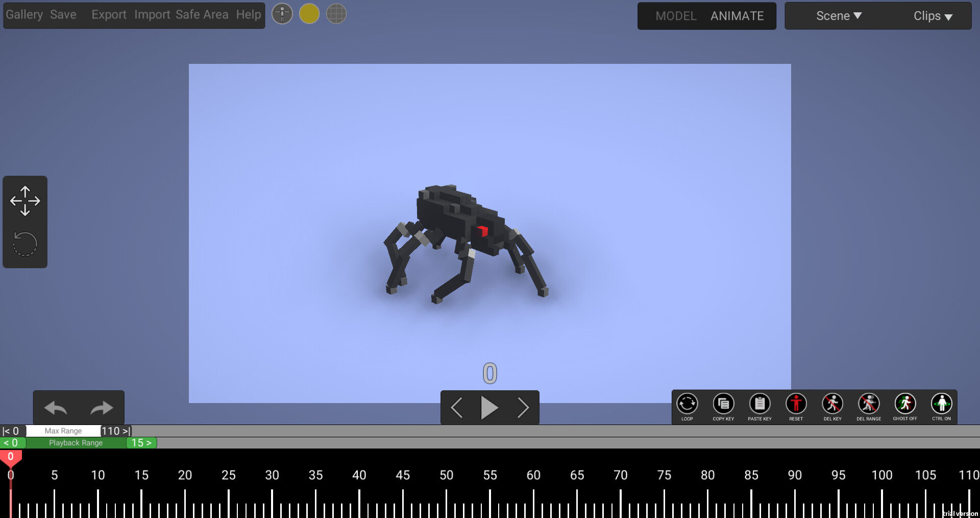Paste the copied keyframe
The image size is (980, 518).
coord(759,405)
